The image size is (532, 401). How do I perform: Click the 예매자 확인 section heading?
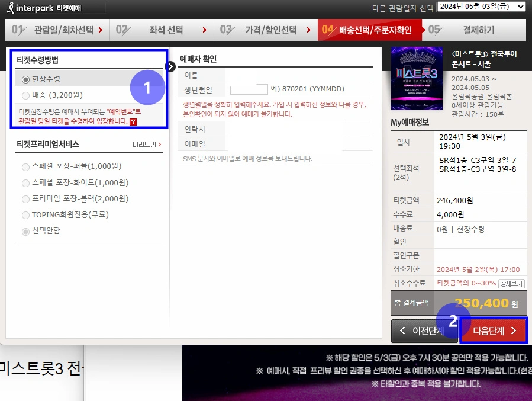tap(198, 59)
